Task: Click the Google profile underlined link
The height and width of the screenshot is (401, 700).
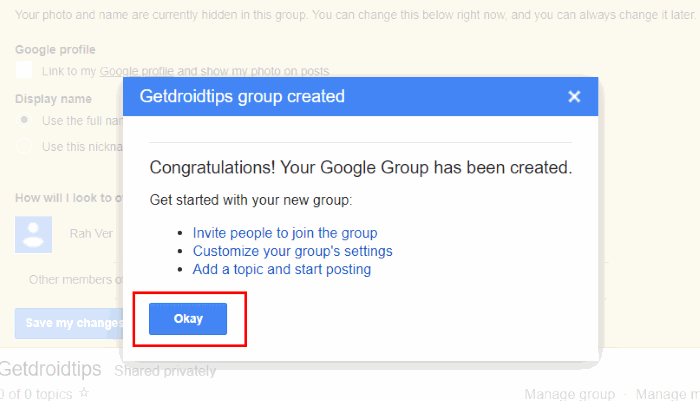Action: click(136, 71)
